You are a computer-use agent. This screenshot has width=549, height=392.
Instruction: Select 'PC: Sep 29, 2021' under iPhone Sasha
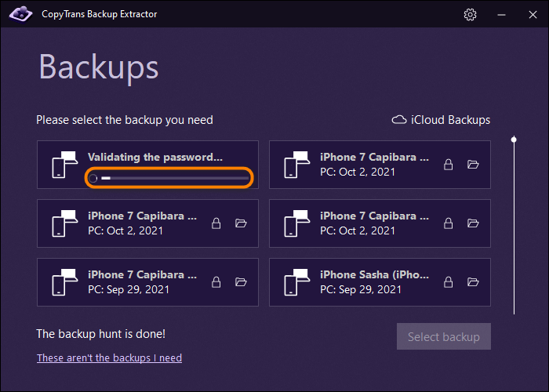click(x=361, y=289)
